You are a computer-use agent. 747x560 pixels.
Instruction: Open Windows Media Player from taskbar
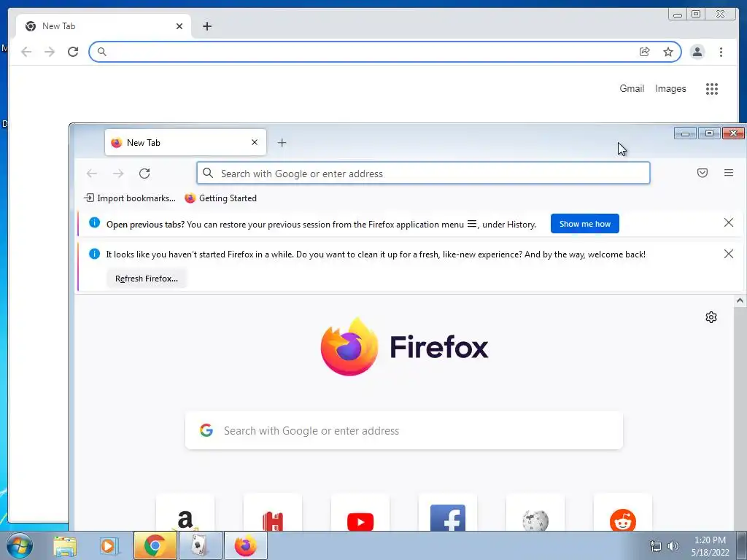click(109, 545)
